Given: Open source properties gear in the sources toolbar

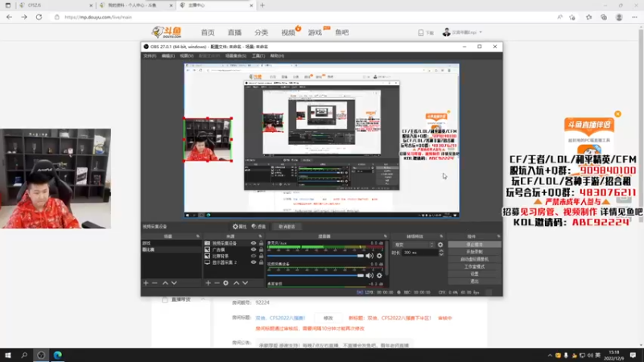Looking at the screenshot, I should pos(225,283).
